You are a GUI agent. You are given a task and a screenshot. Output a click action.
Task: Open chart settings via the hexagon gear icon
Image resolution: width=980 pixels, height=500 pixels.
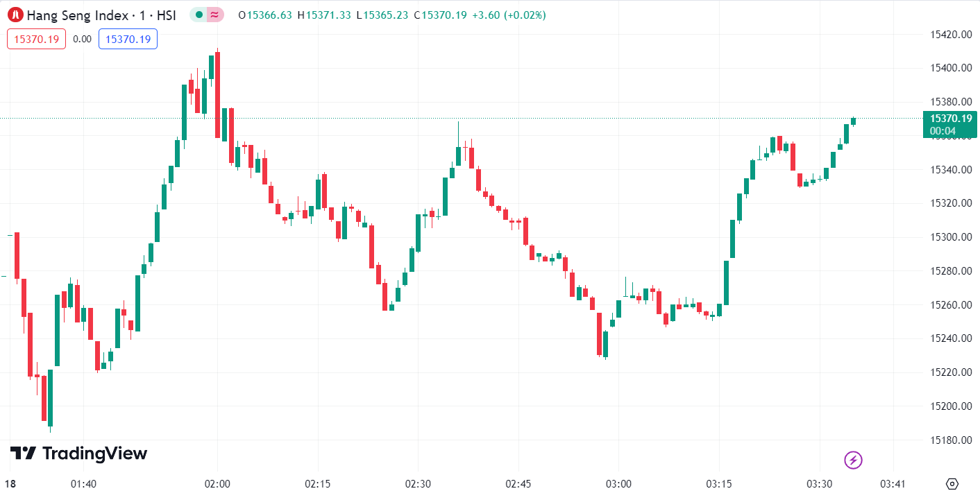click(x=952, y=483)
